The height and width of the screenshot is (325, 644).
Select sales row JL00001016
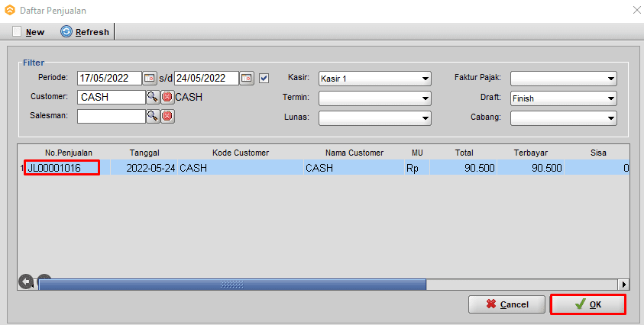(x=61, y=168)
